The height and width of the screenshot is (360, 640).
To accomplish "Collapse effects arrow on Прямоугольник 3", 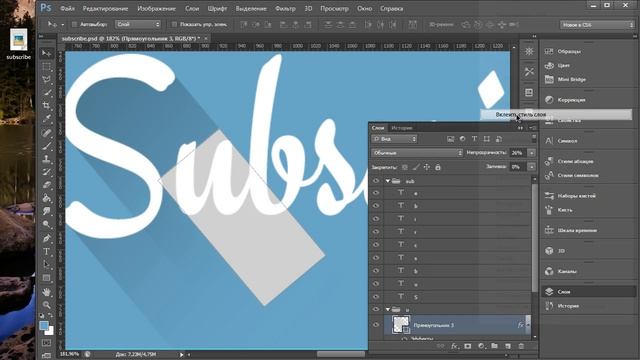I will click(528, 325).
